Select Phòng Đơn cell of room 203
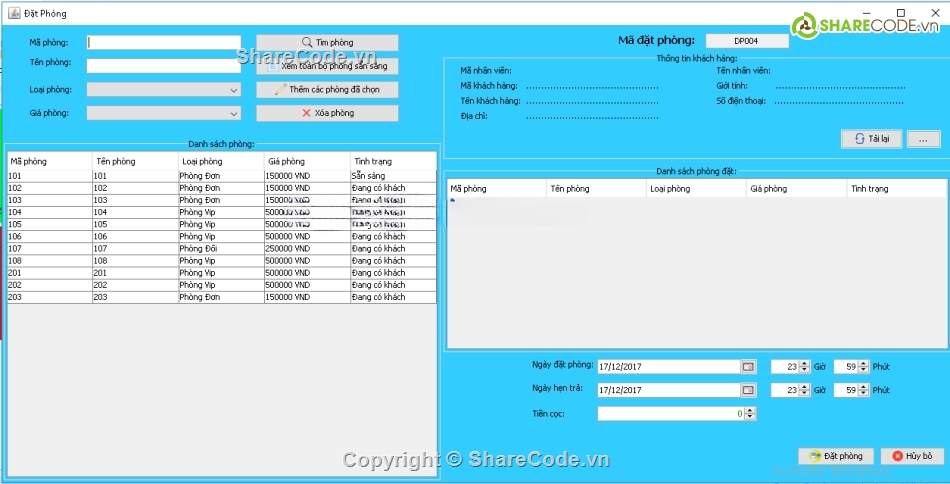Screen dimensions: 950x484 pos(222,297)
